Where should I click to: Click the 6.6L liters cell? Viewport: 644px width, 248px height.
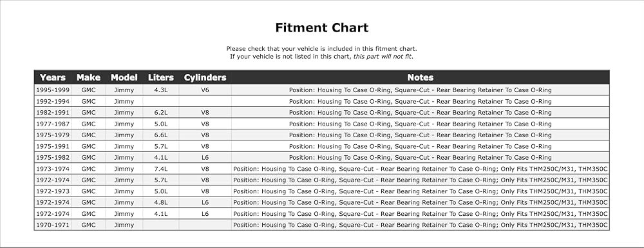coord(160,135)
